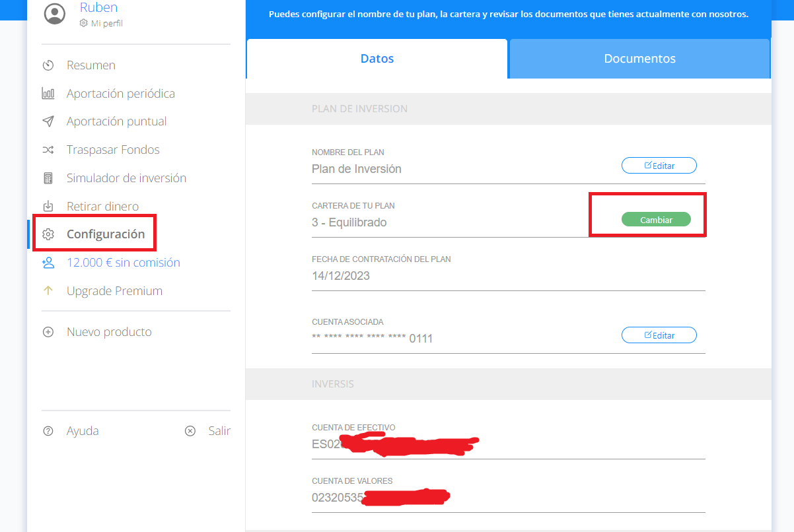Switch to the Documentos tab
The image size is (794, 532).
639,59
